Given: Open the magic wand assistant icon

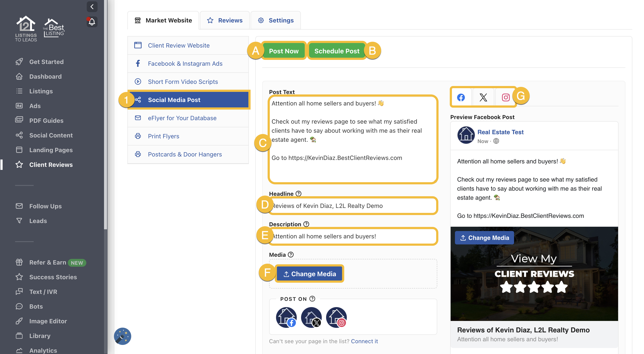Looking at the screenshot, I should (x=123, y=336).
